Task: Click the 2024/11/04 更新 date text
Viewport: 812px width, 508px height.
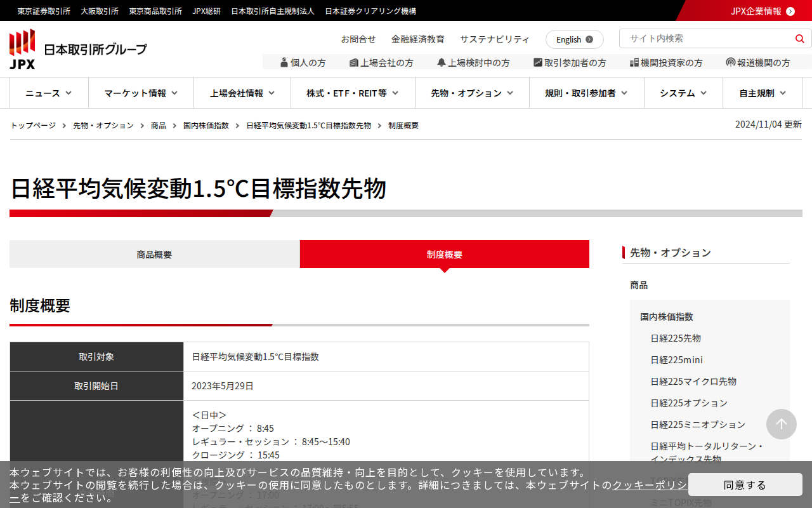Action: point(768,124)
